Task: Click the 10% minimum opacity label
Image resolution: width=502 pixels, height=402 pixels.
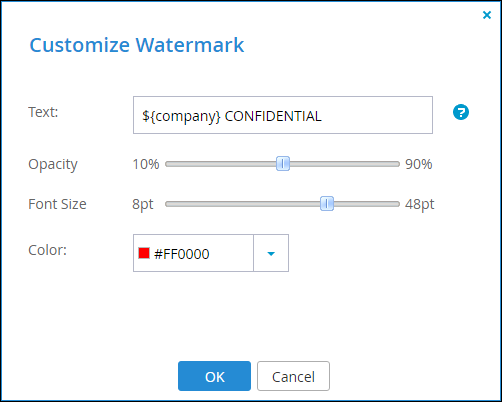Action: tap(146, 164)
